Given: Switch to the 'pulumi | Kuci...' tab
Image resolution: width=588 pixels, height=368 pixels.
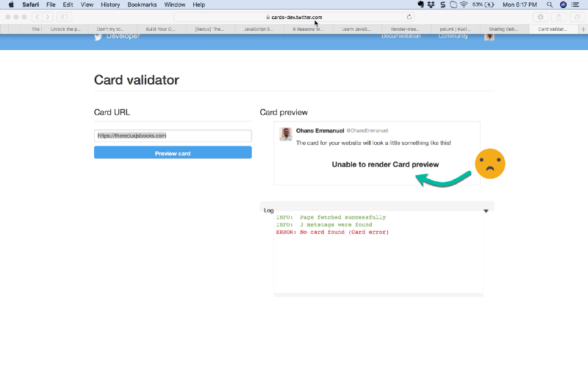Looking at the screenshot, I should coord(455,29).
